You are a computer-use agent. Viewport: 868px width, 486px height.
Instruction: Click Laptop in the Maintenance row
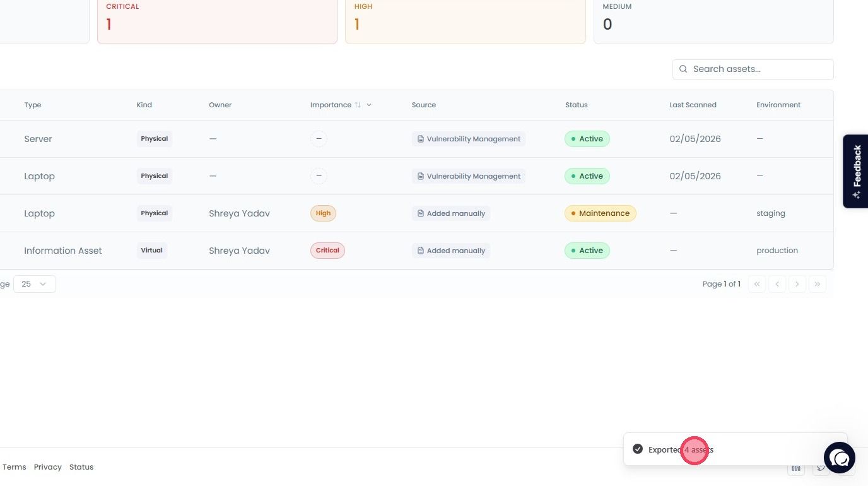[39, 213]
